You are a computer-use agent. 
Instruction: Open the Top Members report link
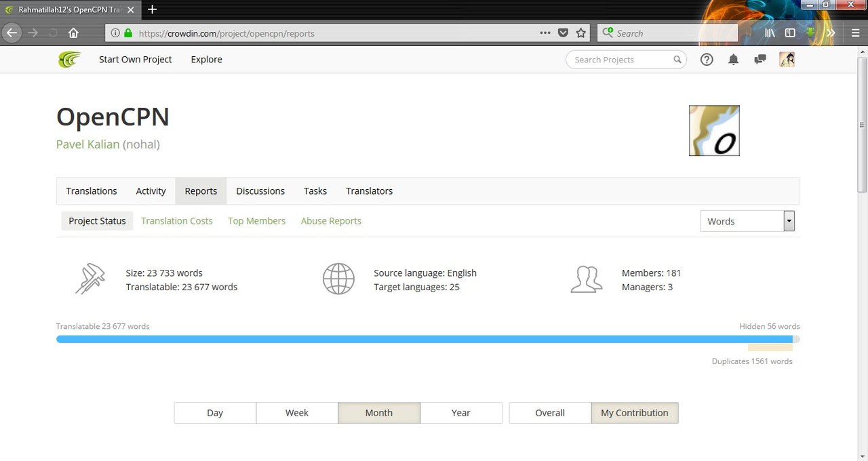(x=256, y=221)
